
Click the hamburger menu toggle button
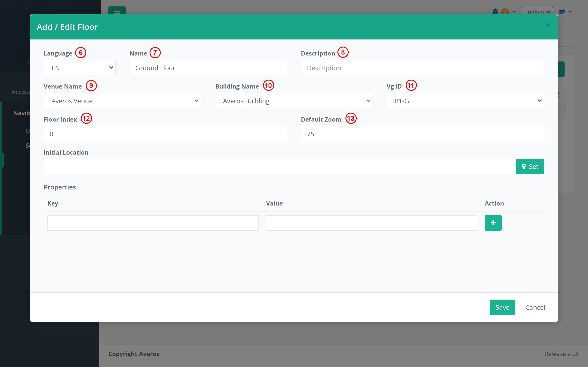[117, 11]
